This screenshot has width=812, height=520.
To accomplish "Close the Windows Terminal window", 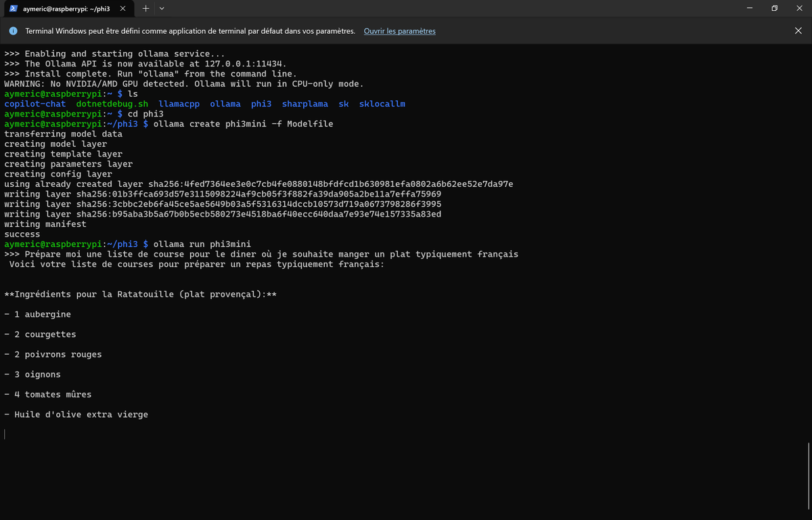I will click(798, 8).
